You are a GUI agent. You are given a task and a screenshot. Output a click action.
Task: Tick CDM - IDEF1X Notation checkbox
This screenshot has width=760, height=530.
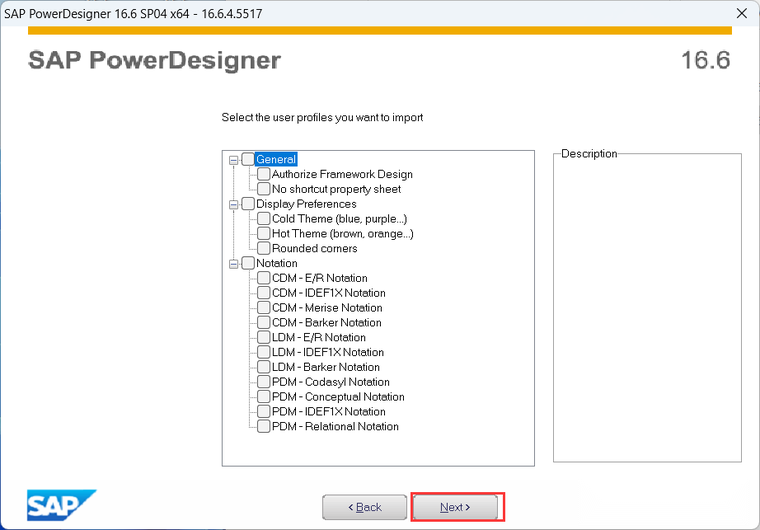[x=264, y=293]
